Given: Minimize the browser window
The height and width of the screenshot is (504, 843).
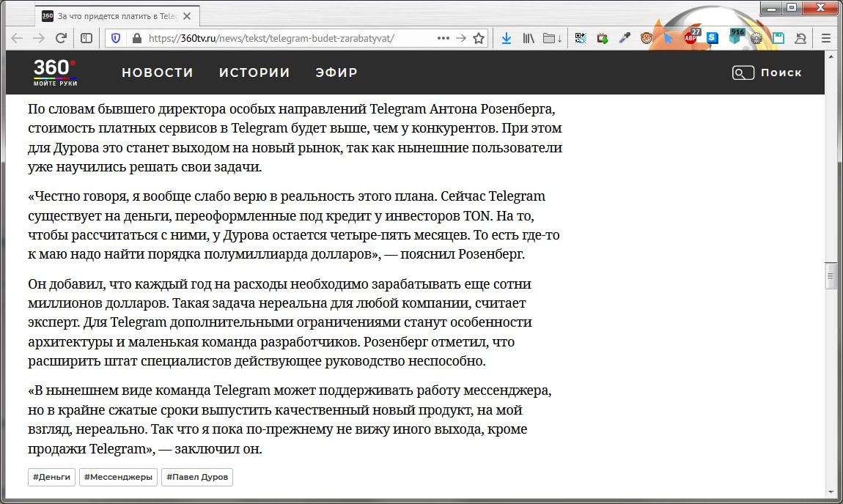Looking at the screenshot, I should pyautogui.click(x=771, y=8).
